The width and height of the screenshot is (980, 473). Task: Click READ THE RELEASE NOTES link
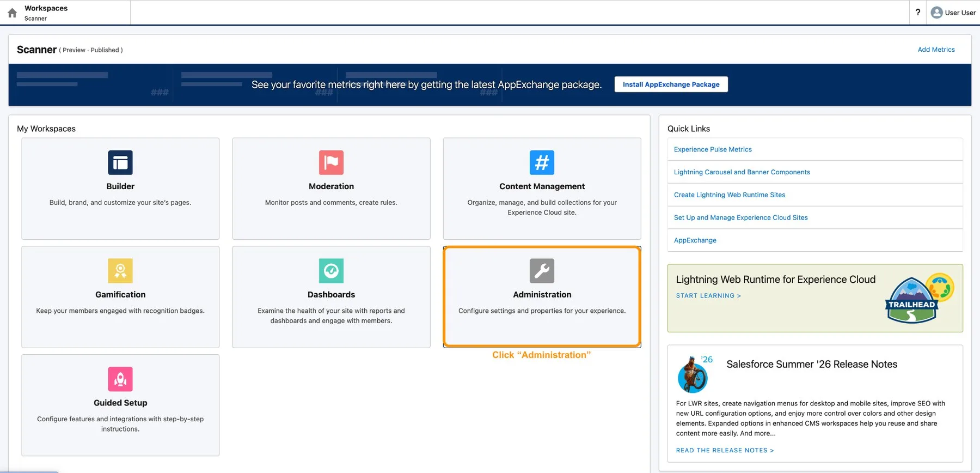point(725,450)
